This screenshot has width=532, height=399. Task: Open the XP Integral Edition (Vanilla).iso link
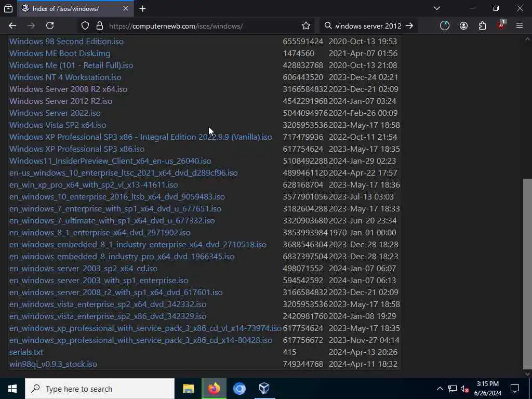[x=140, y=137]
